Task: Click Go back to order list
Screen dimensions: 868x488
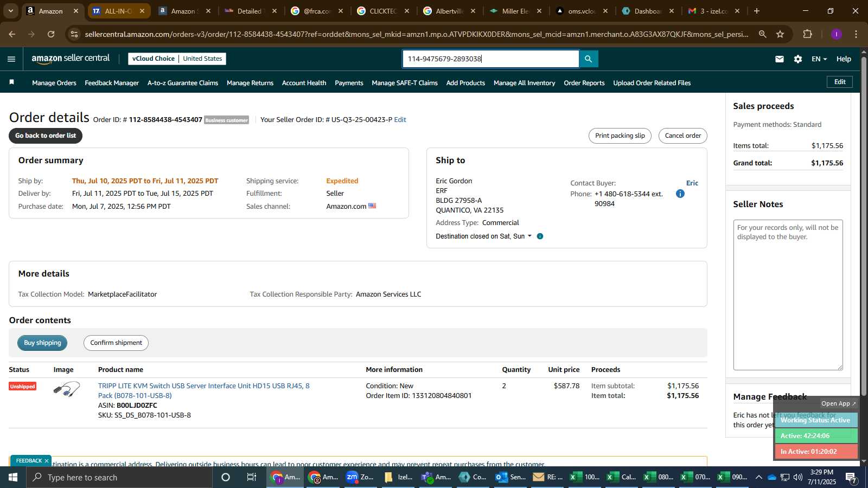Action: [x=46, y=136]
